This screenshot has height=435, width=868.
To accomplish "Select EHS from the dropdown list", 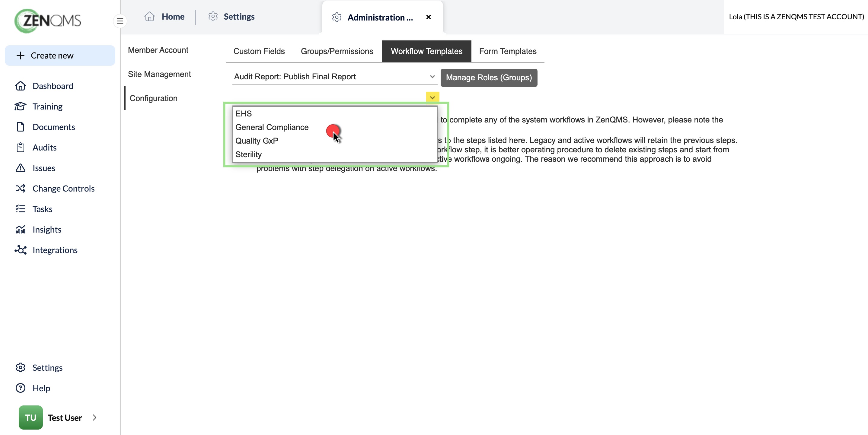I will tap(335, 114).
